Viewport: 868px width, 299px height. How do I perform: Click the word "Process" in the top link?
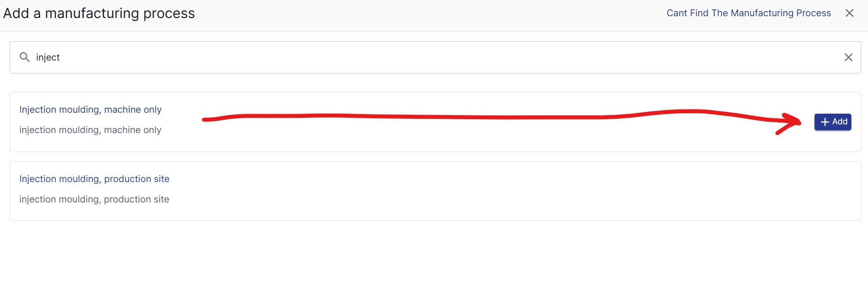[x=814, y=13]
